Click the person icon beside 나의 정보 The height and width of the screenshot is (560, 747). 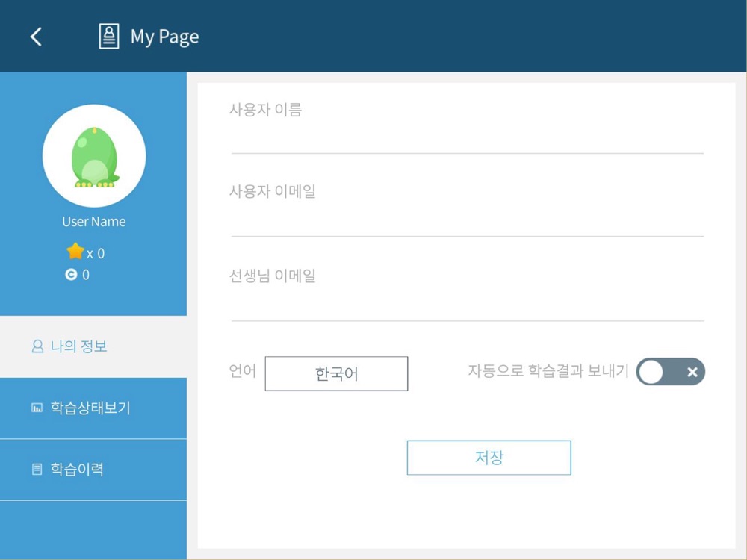[37, 347]
